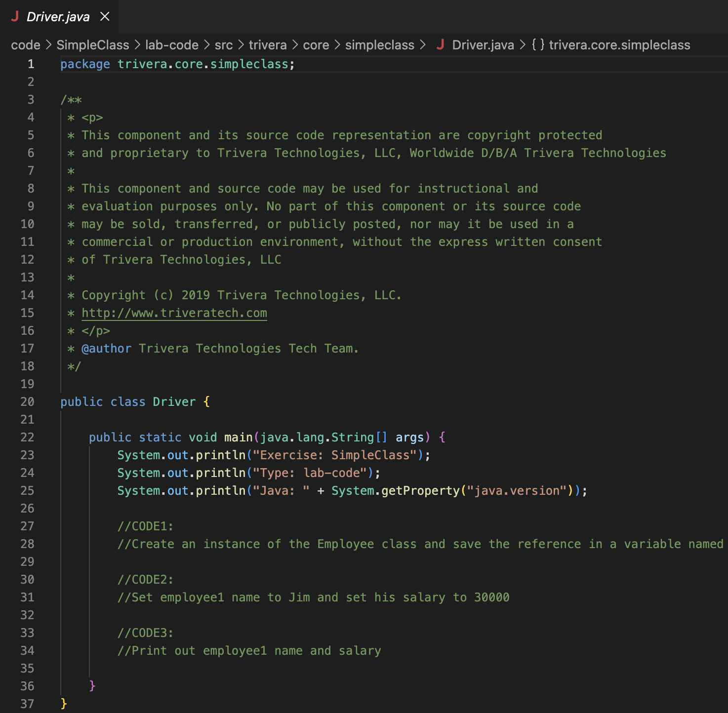Click the 'class' keyword on line 20
The image size is (728, 713).
[x=128, y=402]
